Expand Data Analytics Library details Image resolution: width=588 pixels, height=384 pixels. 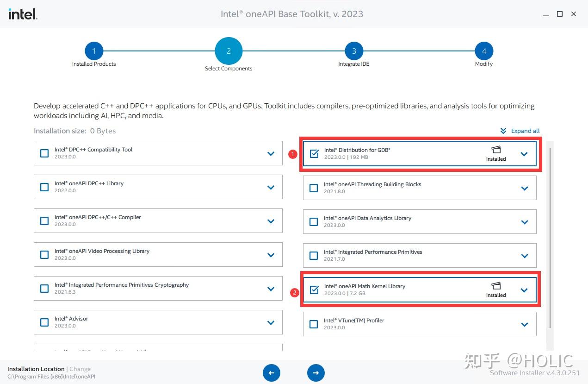(525, 222)
